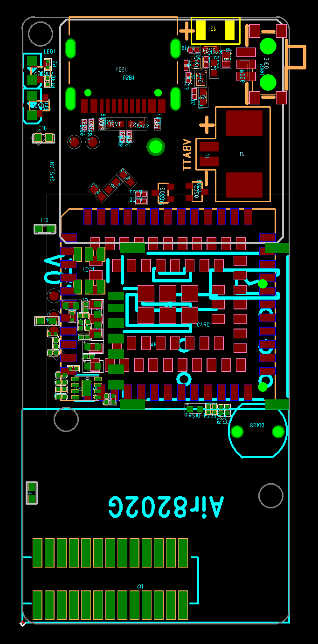This screenshot has width=318, height=644.
Task: Select the GR100 reference label
Action: (257, 425)
